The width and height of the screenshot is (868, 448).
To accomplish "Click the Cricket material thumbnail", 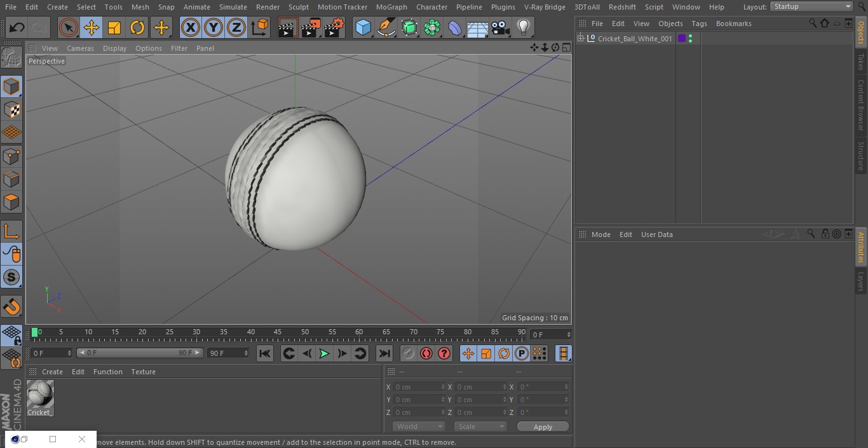I will pyautogui.click(x=40, y=394).
